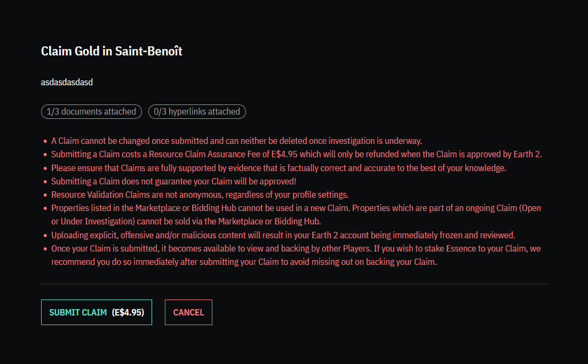The height and width of the screenshot is (364, 588).
Task: Click the bullet dot before 'Uploading explicit'
Action: click(x=45, y=236)
